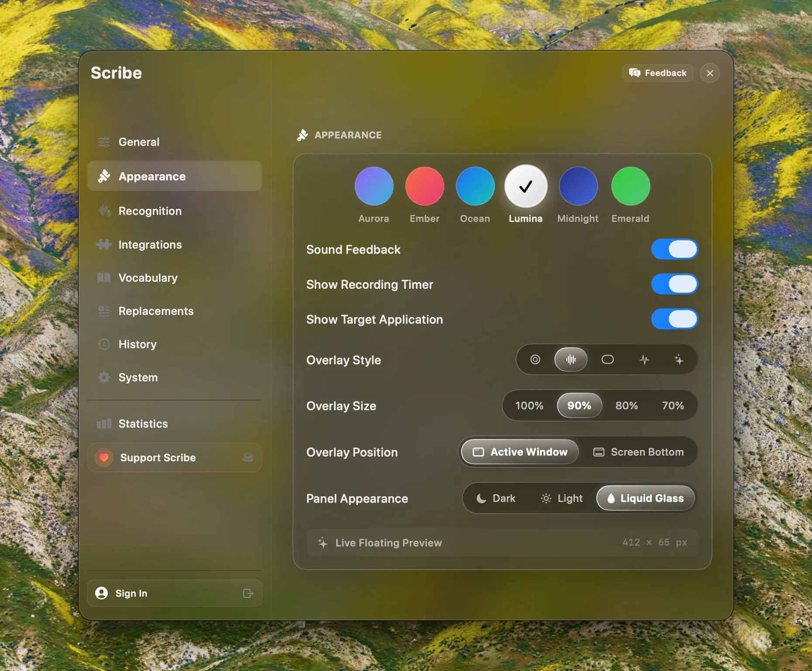This screenshot has height=671, width=812.
Task: Set overlay size to 80%
Action: tap(627, 406)
